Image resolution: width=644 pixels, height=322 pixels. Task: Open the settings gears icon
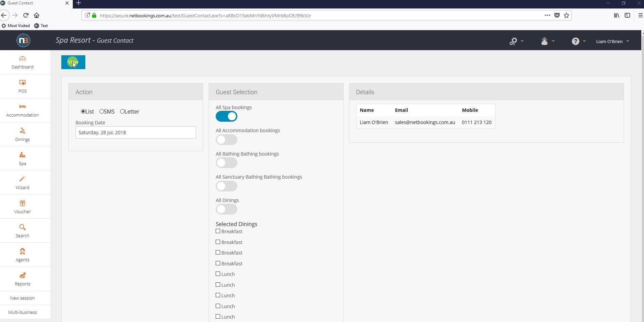pos(513,41)
